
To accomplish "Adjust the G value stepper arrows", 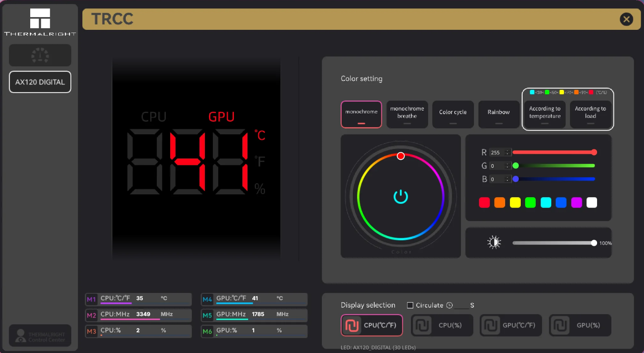I will tap(507, 166).
